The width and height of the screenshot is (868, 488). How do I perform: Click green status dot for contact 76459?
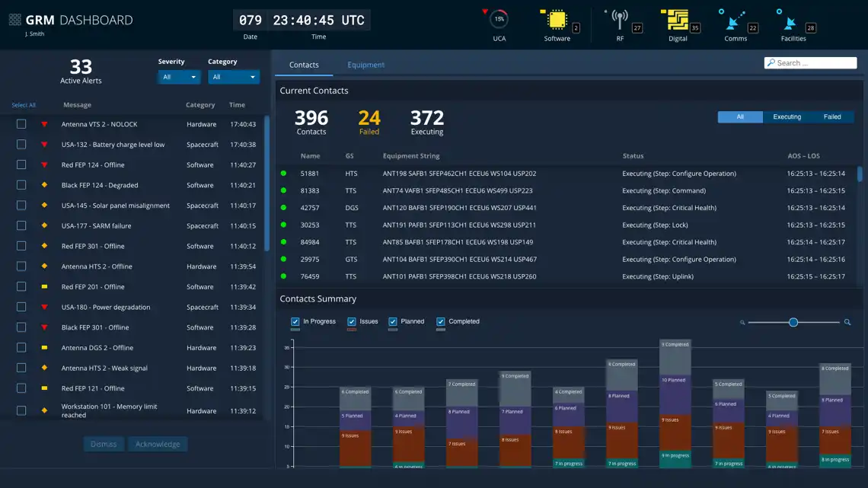[x=283, y=276]
